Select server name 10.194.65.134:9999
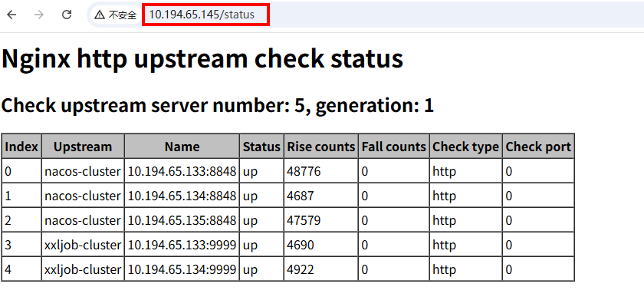This screenshot has height=300, width=644. coord(182,269)
